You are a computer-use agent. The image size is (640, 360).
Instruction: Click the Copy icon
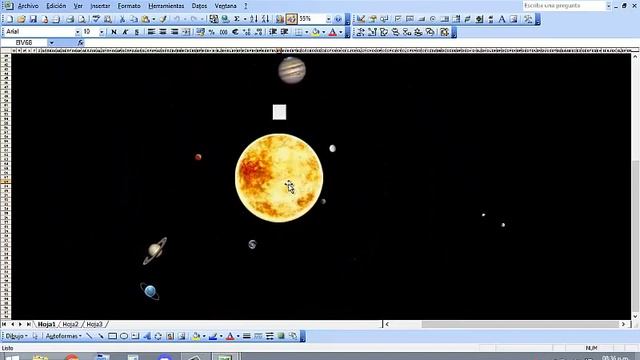pos(133,19)
